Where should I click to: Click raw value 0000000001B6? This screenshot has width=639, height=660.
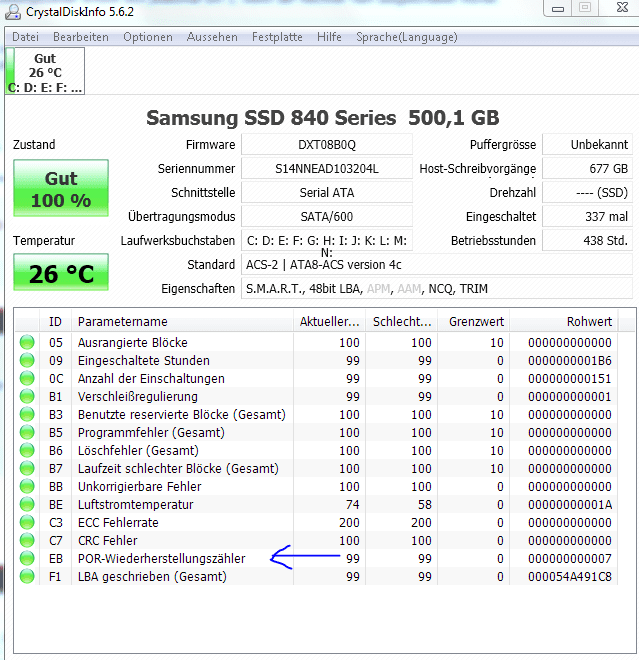click(570, 360)
